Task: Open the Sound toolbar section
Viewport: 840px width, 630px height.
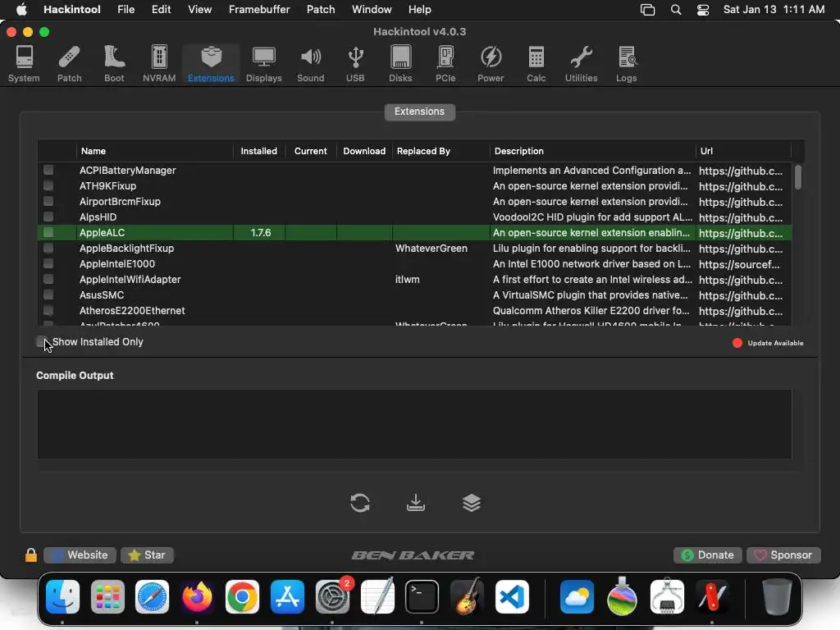Action: tap(311, 64)
